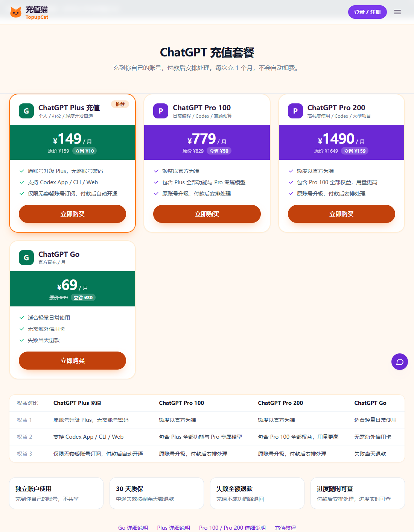
Task: Buy the ChatGPT Go plan
Action: click(x=72, y=361)
